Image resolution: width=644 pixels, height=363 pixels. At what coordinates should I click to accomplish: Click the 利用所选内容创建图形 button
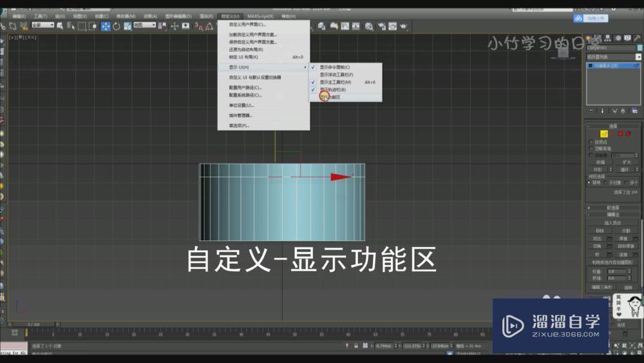pos(612,262)
